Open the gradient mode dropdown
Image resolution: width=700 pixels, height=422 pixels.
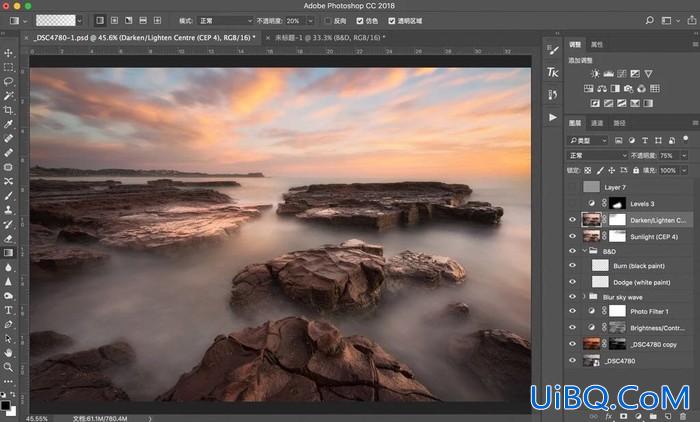pyautogui.click(x=225, y=21)
